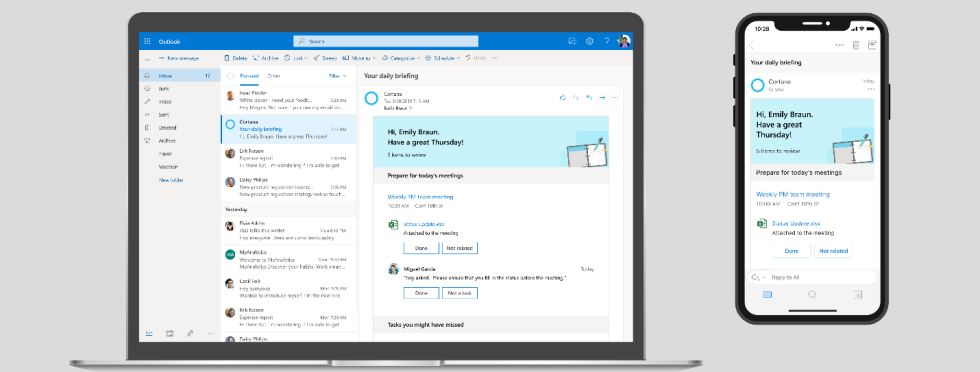Open Help question mark in Outlook header
This screenshot has width=980, height=372.
(x=606, y=41)
